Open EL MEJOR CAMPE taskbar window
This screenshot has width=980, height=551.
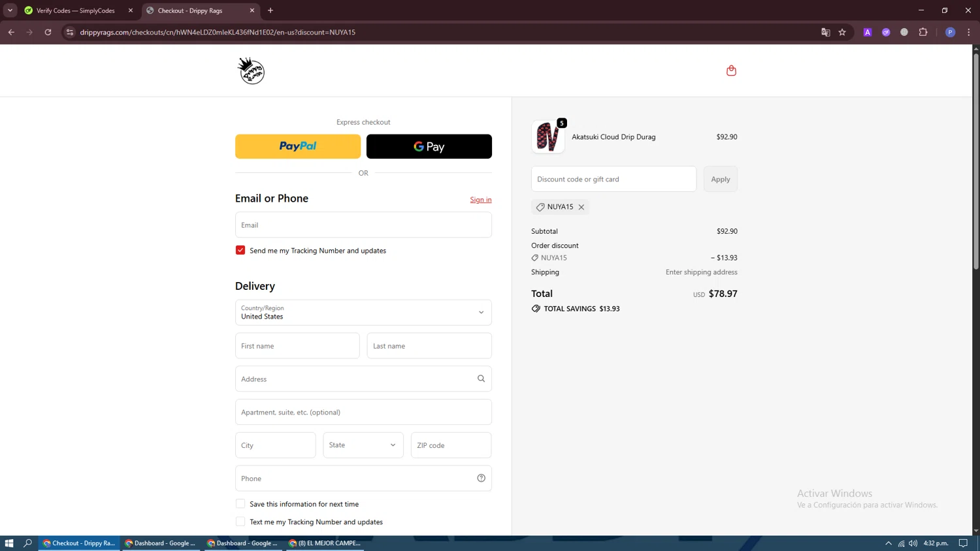pos(325,543)
